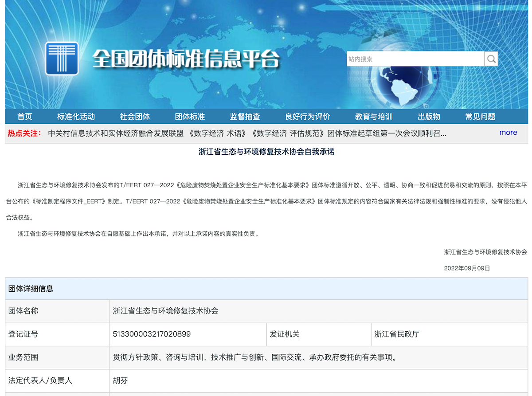Focus the 站内搜索 search field
This screenshot has width=532, height=396.
tap(415, 59)
